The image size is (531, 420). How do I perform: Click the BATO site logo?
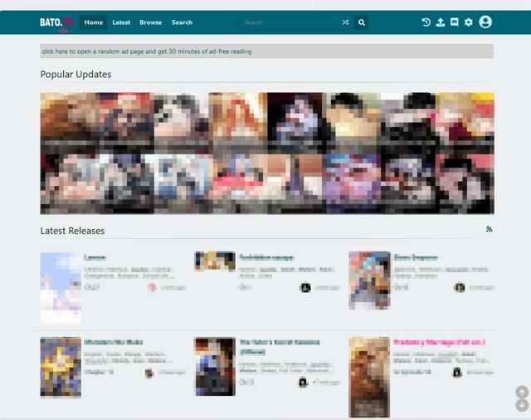point(56,22)
